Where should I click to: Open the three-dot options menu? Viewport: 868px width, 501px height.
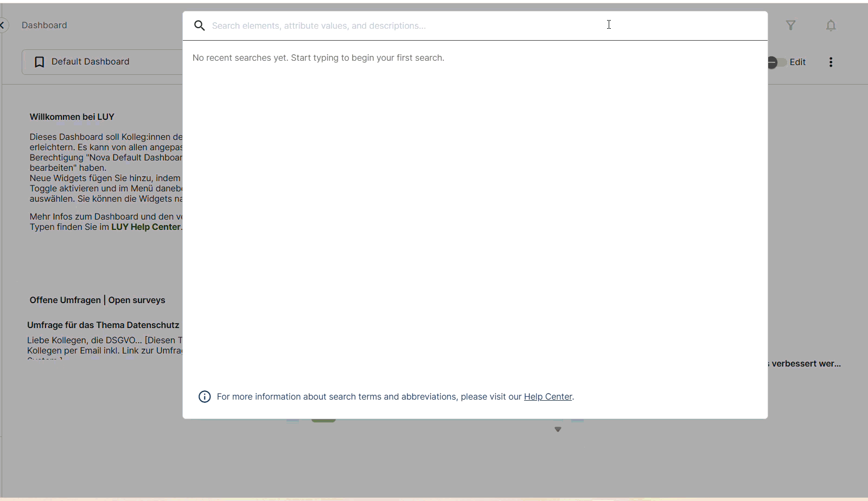(831, 62)
